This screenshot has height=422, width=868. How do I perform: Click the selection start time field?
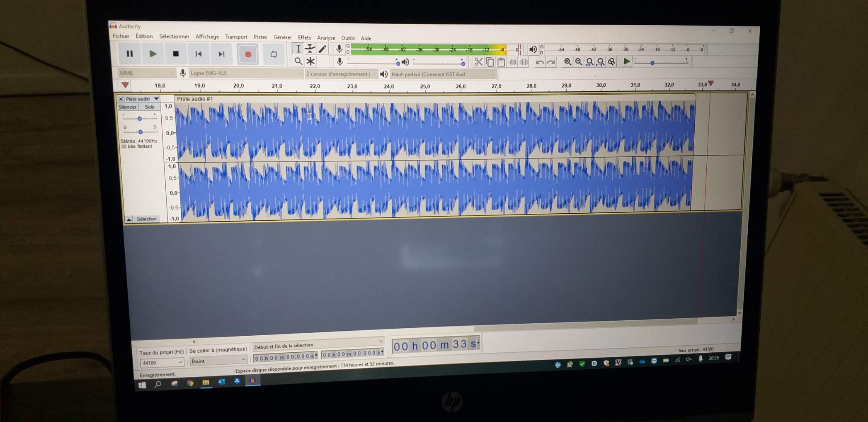point(286,356)
